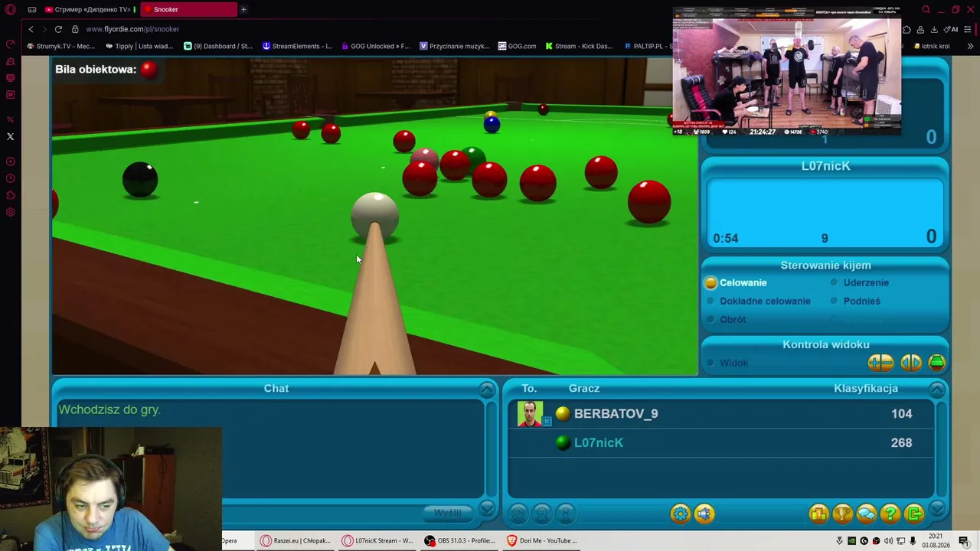
Task: Open the browser downloads icon
Action: [x=934, y=29]
